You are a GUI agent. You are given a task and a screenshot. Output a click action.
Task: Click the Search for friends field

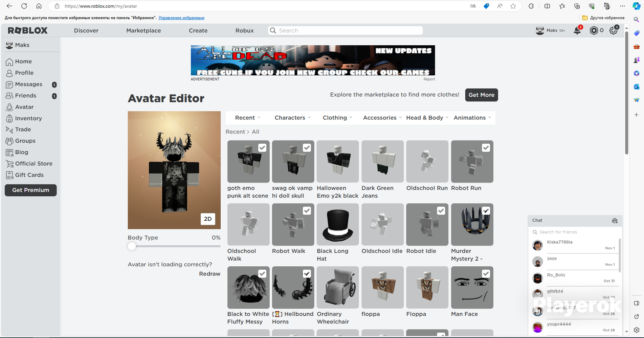pos(575,232)
